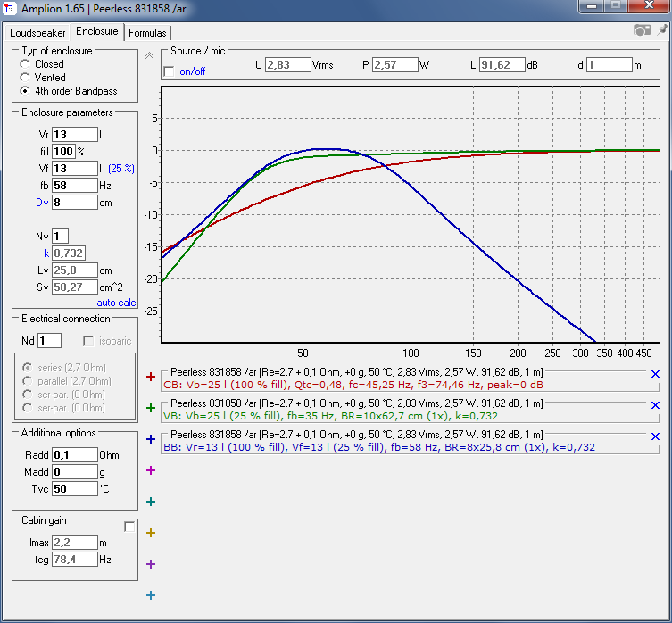Click the Sv vent area field
672x623 pixels.
pos(75,287)
